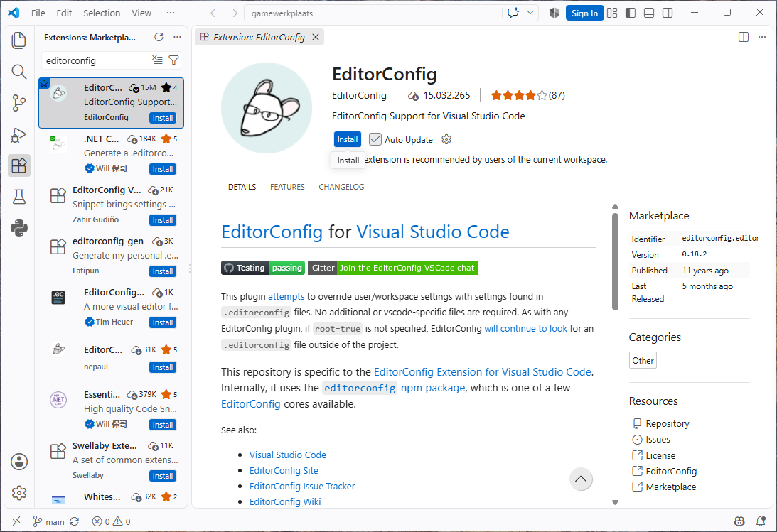This screenshot has height=532, width=777.
Task: Toggle the Auto Update checkbox
Action: pyautogui.click(x=375, y=139)
